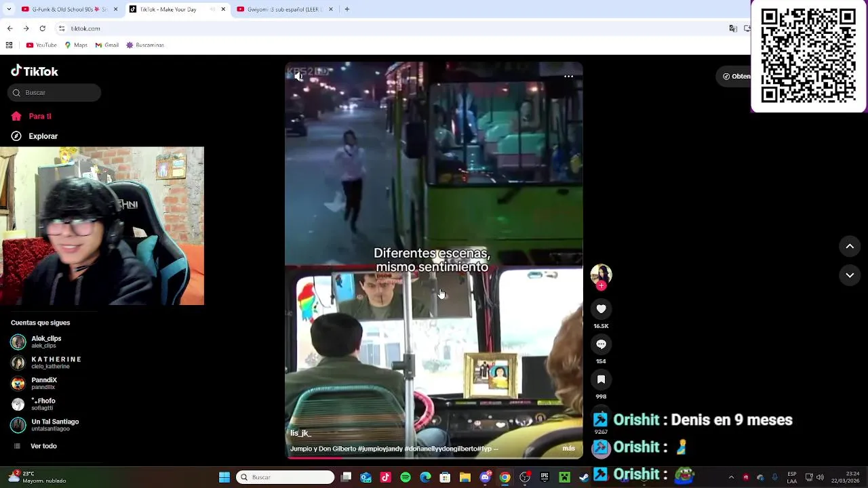Screen dimensions: 868x488
Task: Switch to the Gwiyomi sub español tab
Action: point(285,9)
